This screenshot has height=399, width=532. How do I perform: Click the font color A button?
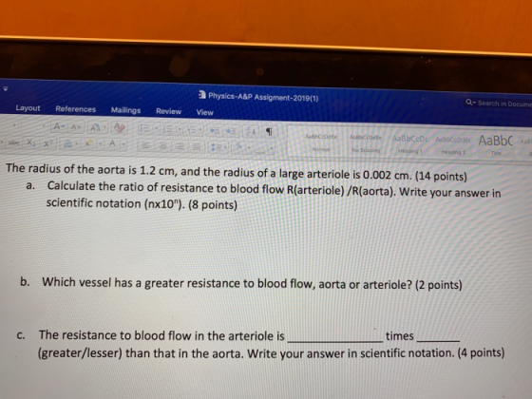click(112, 144)
